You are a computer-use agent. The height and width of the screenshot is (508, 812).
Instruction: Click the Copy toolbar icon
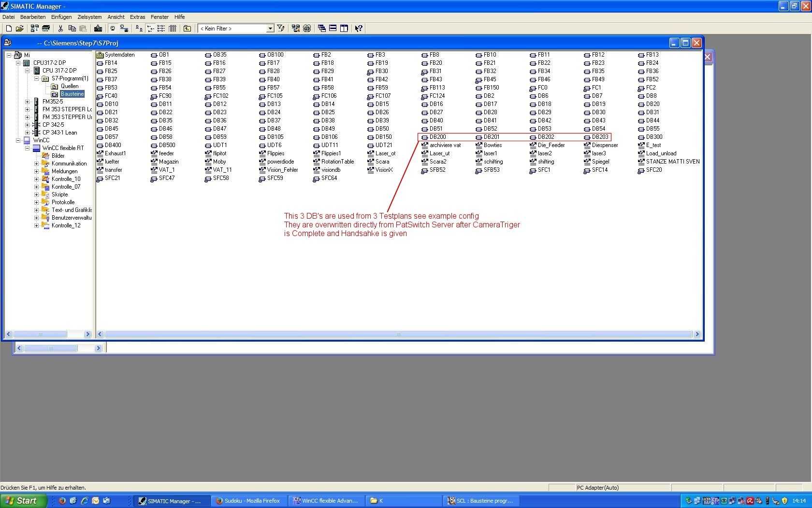pyautogui.click(x=72, y=29)
